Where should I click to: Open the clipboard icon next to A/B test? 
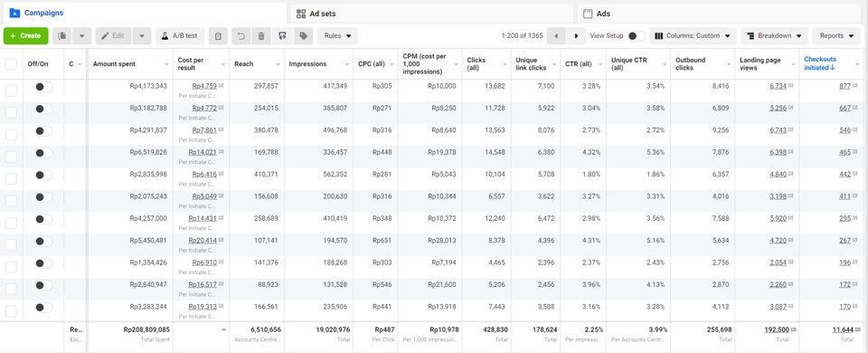click(218, 36)
